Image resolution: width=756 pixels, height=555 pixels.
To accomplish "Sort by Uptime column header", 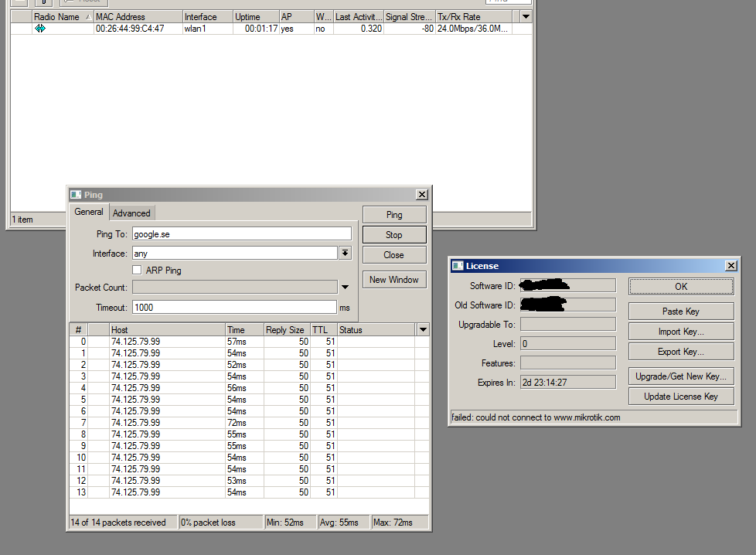I will 256,17.
